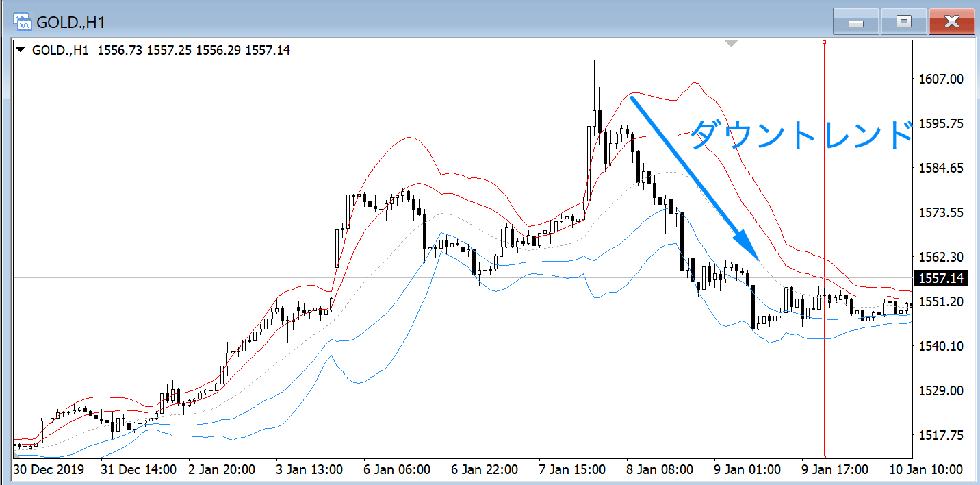
Task: Select the ダウントレンド text label
Action: click(801, 134)
